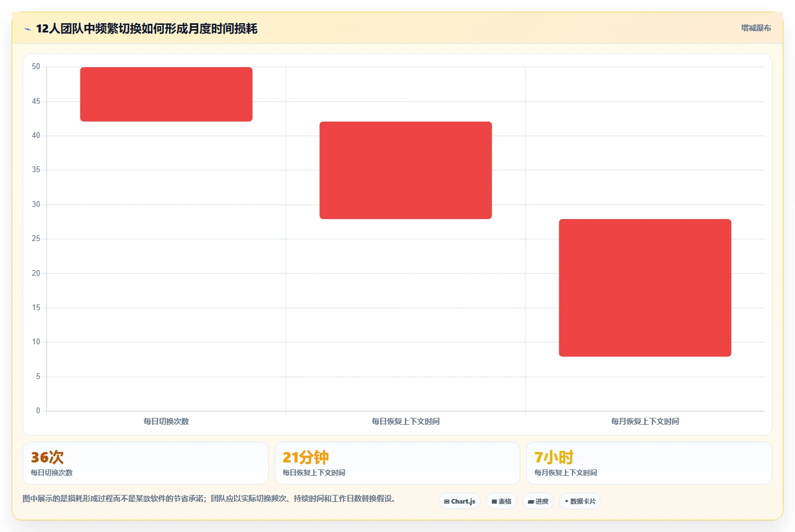Select the Chart.js tag chip
This screenshot has height=532, width=795.
coord(460,501)
